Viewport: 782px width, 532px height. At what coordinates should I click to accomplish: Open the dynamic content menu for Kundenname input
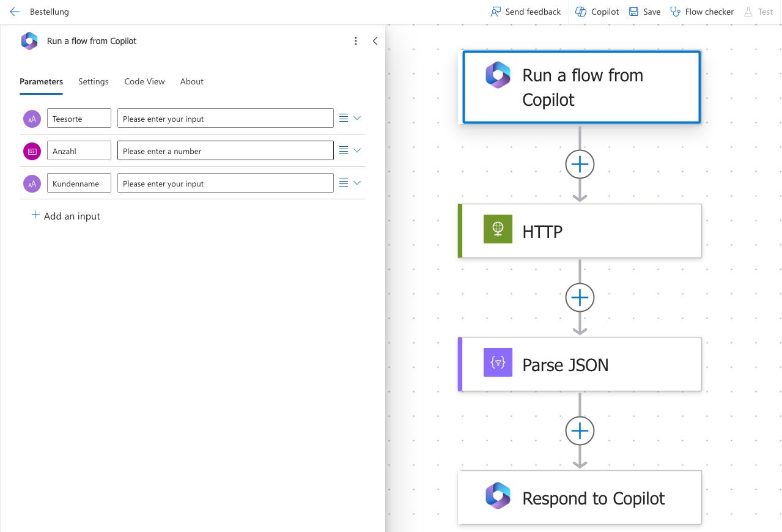pos(342,182)
